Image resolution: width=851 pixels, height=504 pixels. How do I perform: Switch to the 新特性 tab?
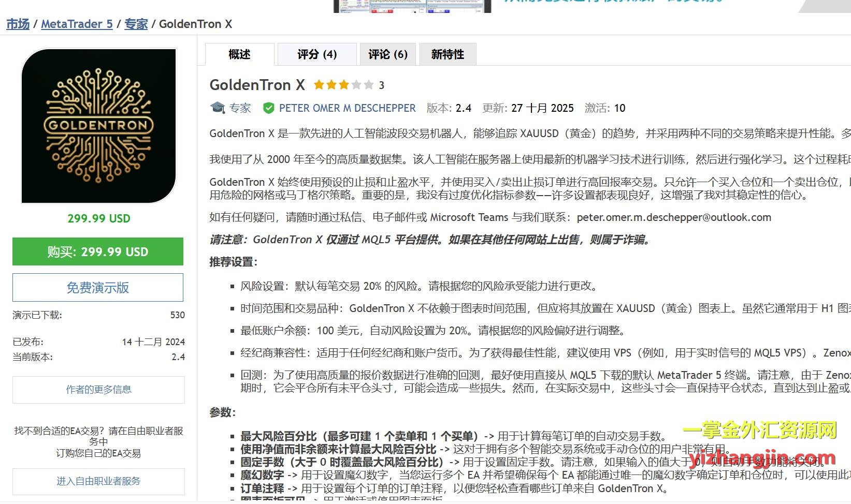coord(448,54)
